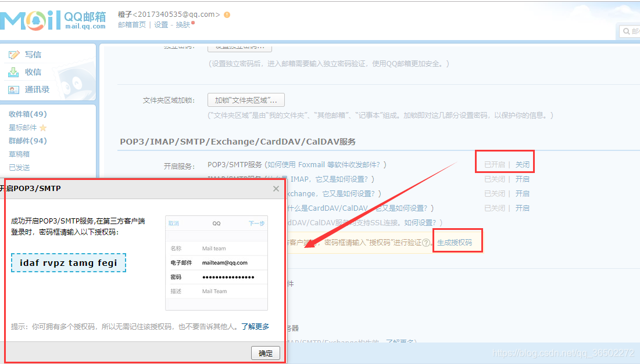Click the star icon beside 星标邮件
This screenshot has width=640, height=364.
click(x=43, y=128)
